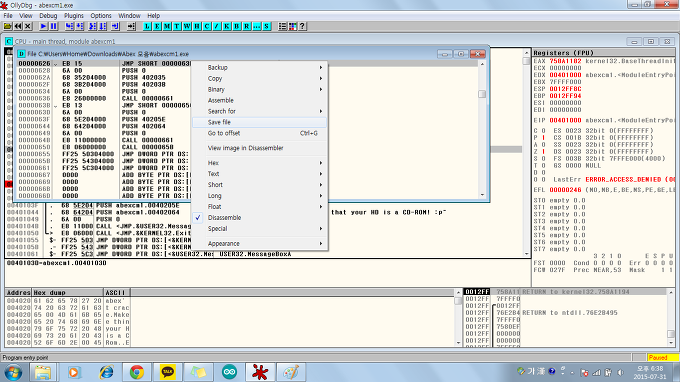Show Patches window (slash button)
The image size is (680, 382).
(x=217, y=26)
